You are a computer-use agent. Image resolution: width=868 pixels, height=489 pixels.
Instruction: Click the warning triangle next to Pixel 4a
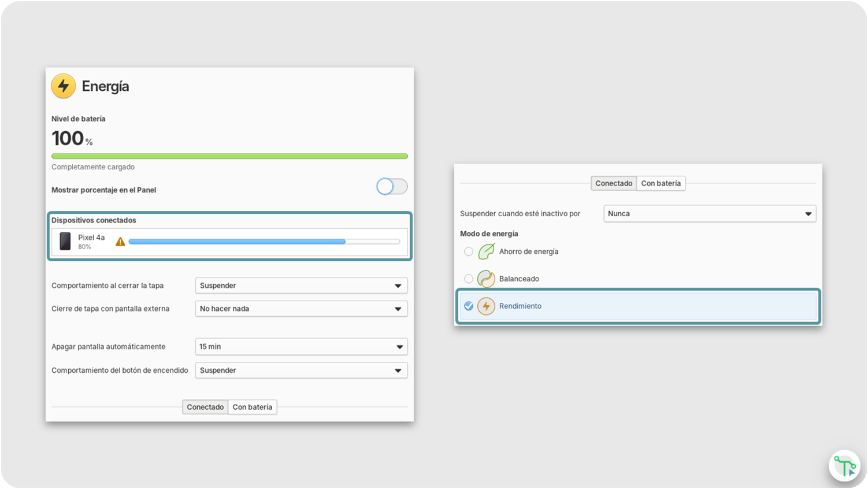point(120,242)
